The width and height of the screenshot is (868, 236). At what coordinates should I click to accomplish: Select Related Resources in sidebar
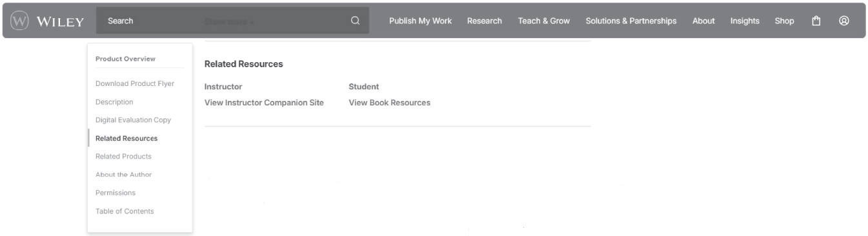click(x=126, y=138)
